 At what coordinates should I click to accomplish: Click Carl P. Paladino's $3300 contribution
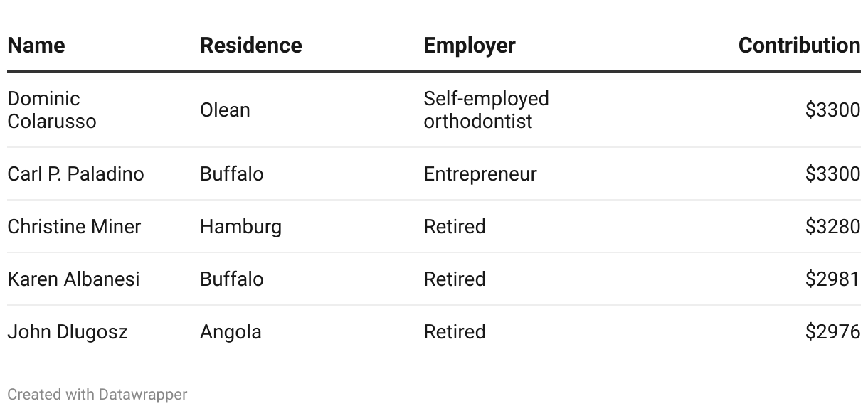point(832,174)
